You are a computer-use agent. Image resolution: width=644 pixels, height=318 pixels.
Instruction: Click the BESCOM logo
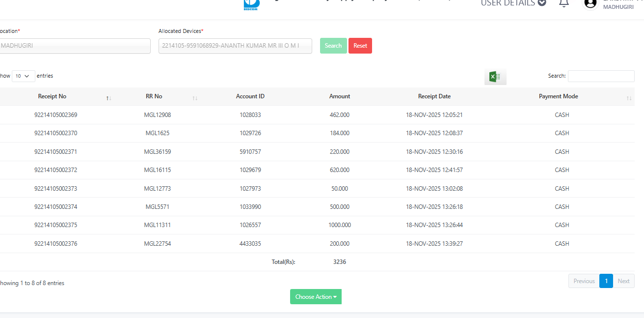251,5
